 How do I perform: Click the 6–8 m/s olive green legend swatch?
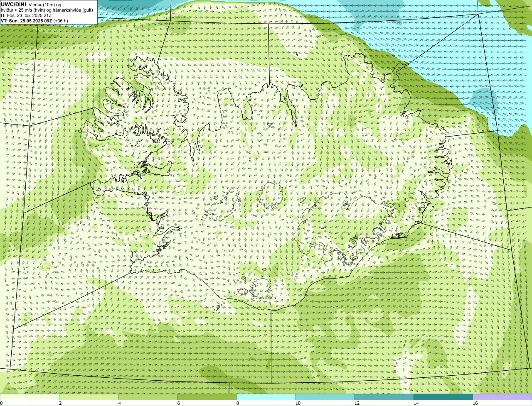[207, 397]
